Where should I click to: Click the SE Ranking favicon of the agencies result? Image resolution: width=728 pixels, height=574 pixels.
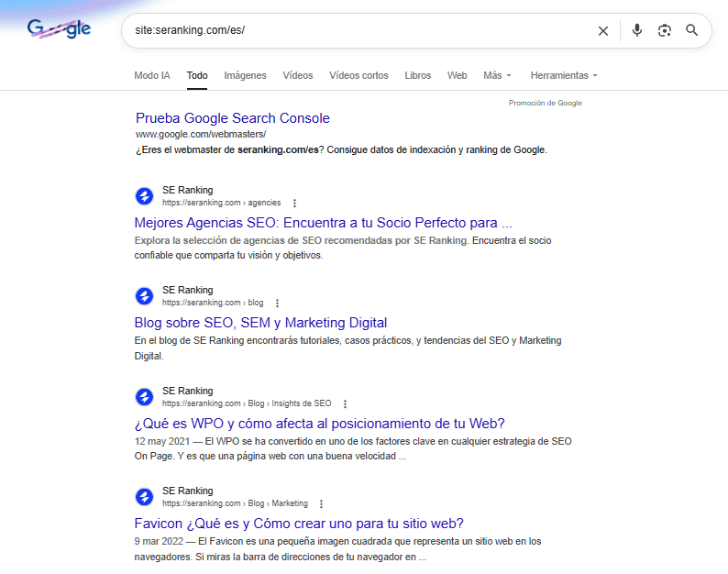[x=144, y=196]
